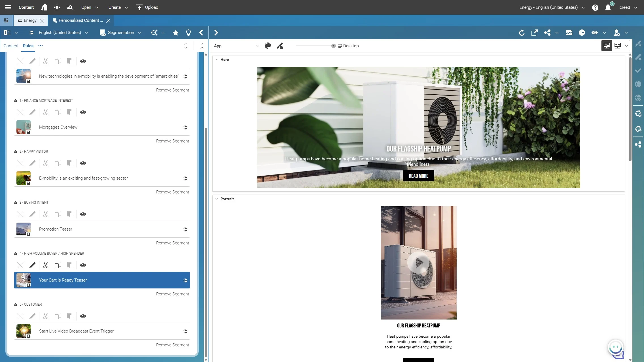Toggle eye icon for Customer segment
This screenshot has width=644, height=362.
coord(83,316)
